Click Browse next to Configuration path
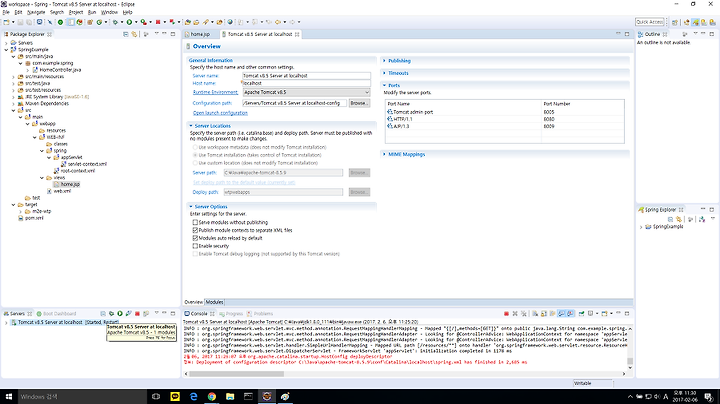The width and height of the screenshot is (720, 404). coord(359,103)
